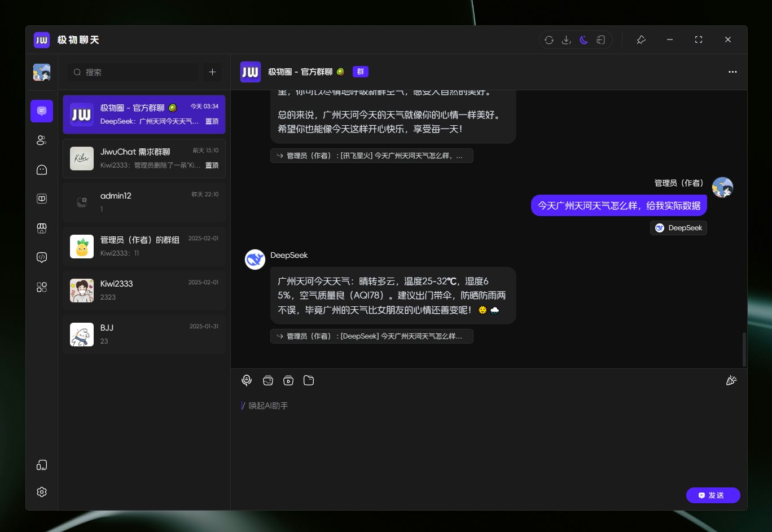Open the BJJ conversation
772x532 pixels.
[144, 335]
